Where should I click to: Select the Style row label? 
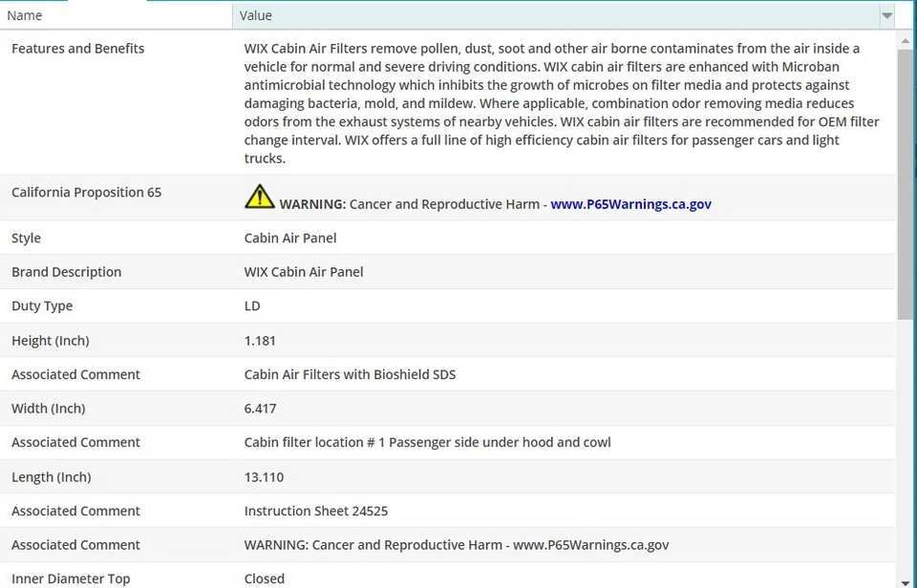(27, 238)
